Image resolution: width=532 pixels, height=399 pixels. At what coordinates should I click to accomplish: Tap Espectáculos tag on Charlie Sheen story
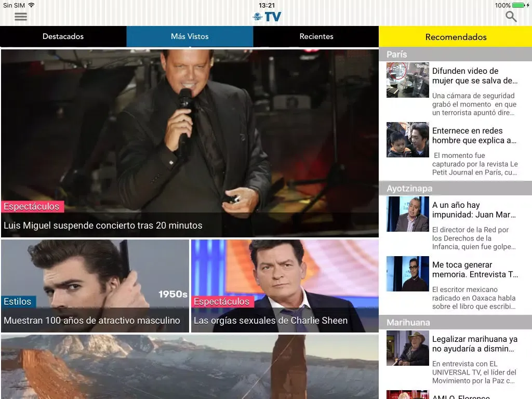pos(222,302)
